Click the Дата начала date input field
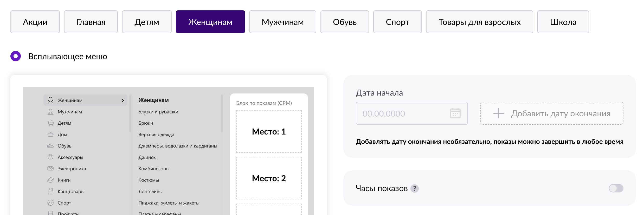Viewport: 644px width, 215px height. click(401, 113)
